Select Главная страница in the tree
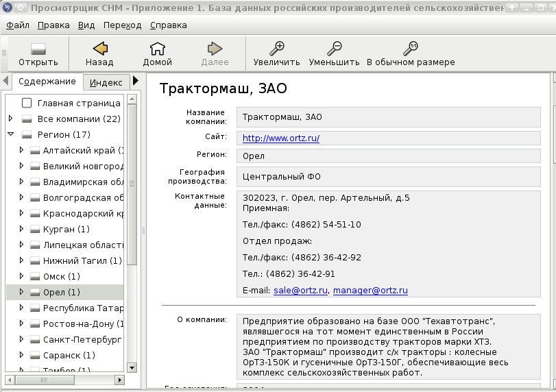 pos(79,103)
